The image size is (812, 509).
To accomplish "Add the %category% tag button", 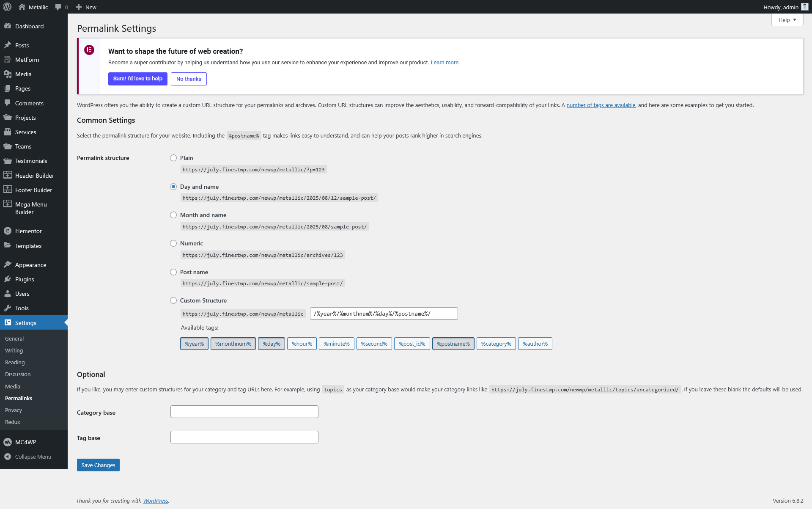I will pos(496,344).
